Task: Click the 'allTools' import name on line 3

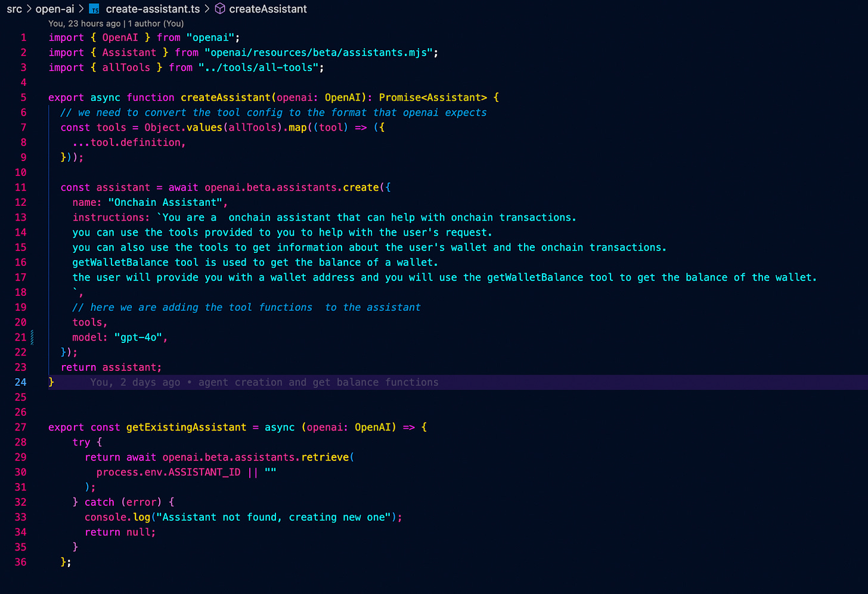Action: coord(126,67)
